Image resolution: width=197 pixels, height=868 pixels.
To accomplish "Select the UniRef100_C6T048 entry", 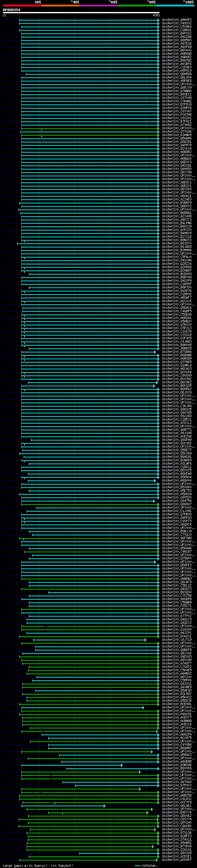I will [x=176, y=98].
